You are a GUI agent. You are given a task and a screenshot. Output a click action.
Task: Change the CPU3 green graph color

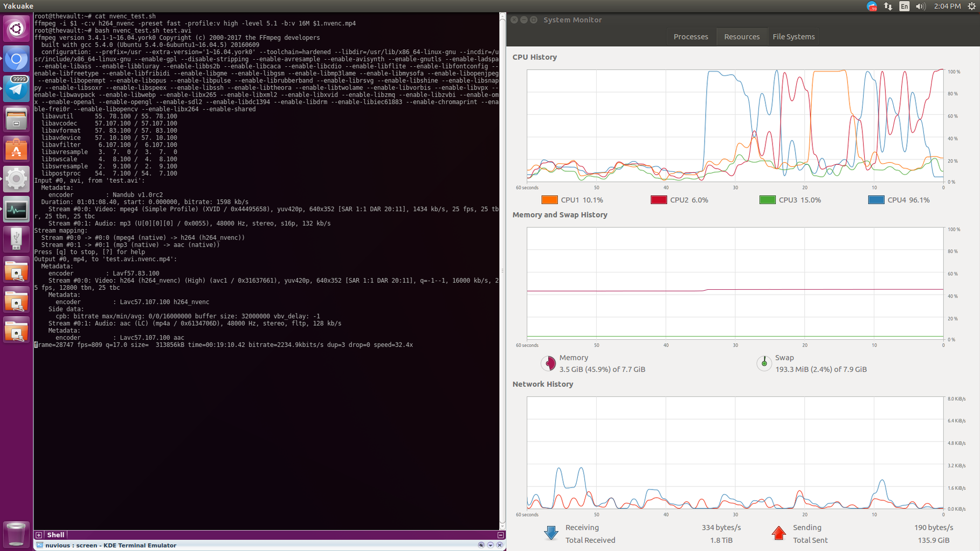click(767, 200)
